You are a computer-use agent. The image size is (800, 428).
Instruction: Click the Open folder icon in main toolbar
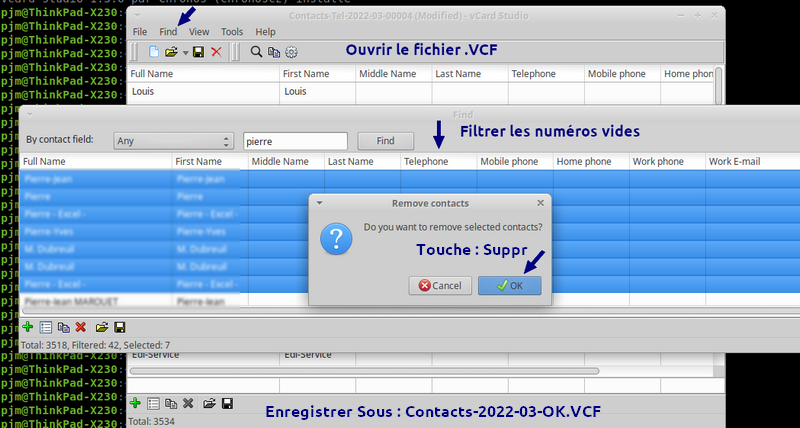pyautogui.click(x=171, y=52)
